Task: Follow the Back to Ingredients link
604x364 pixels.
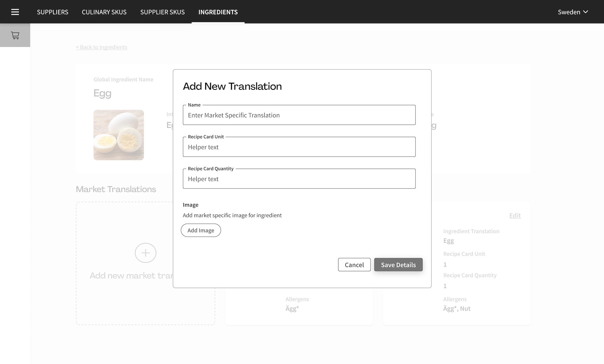Action: [x=102, y=47]
